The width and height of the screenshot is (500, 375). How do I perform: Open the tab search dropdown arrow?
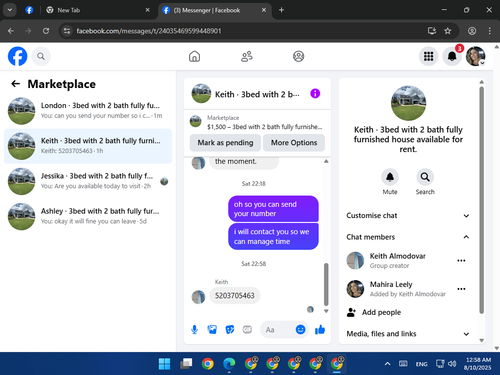(x=10, y=10)
